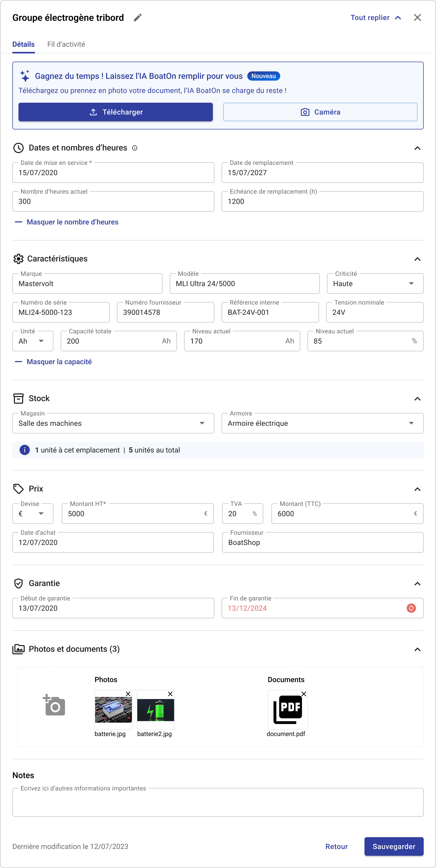Toggle Masquer la capacité

pyautogui.click(x=59, y=362)
